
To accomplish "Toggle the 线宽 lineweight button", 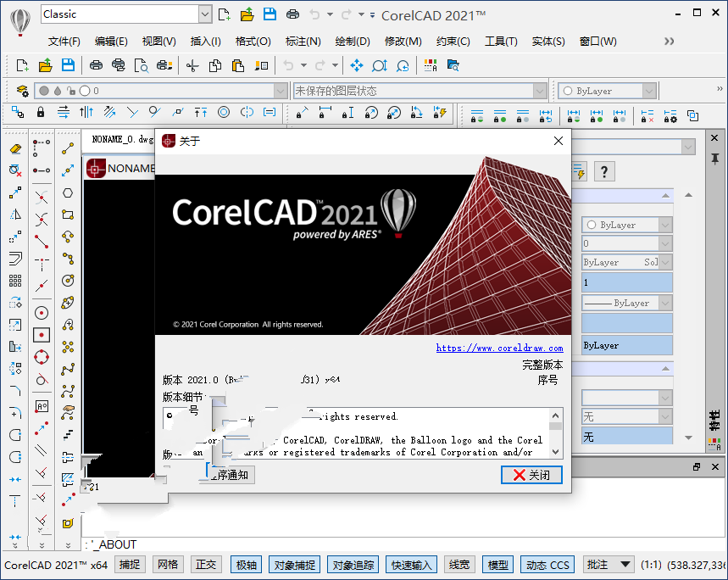I will pos(459,565).
